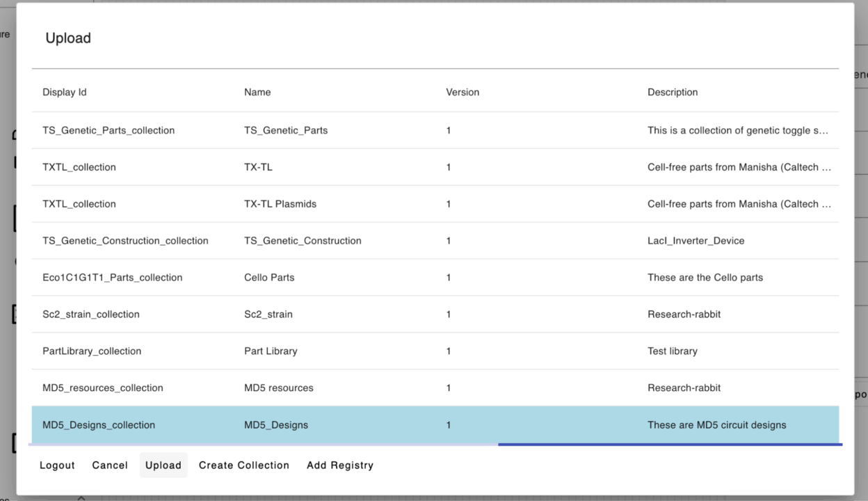Sort by Display Id column header
This screenshot has height=501, width=868.
(x=65, y=92)
